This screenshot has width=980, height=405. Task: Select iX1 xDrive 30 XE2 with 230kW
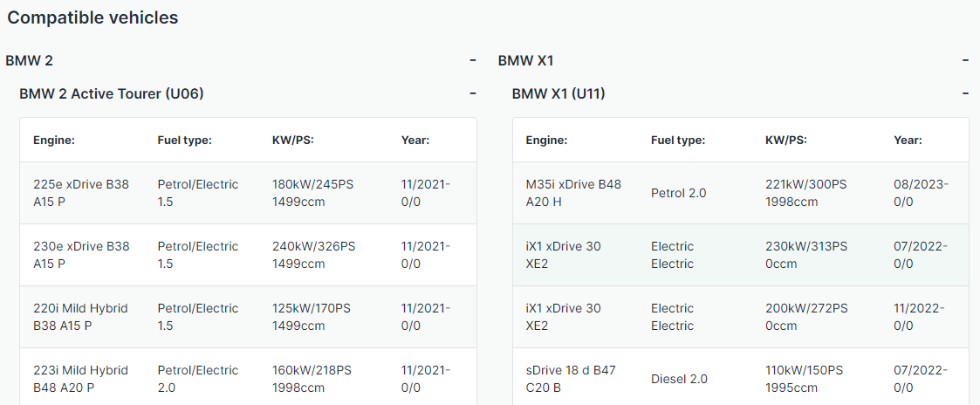pyautogui.click(x=563, y=255)
